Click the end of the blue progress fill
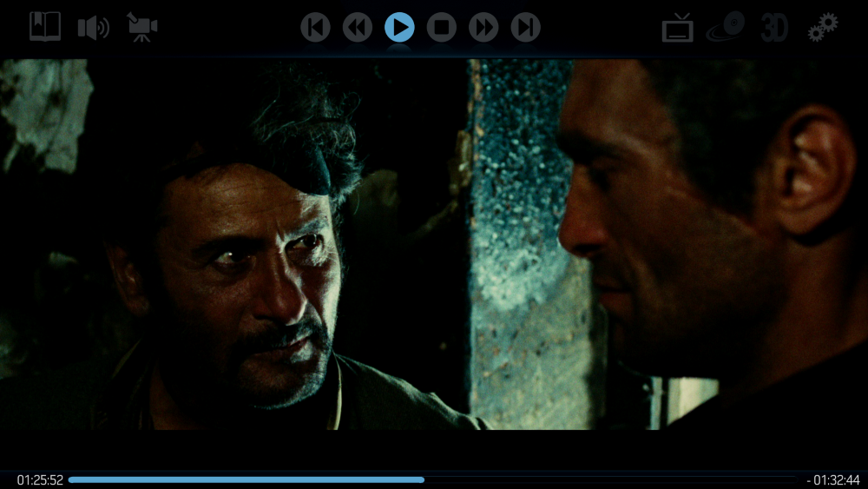Image resolution: width=868 pixels, height=489 pixels. 423,479
